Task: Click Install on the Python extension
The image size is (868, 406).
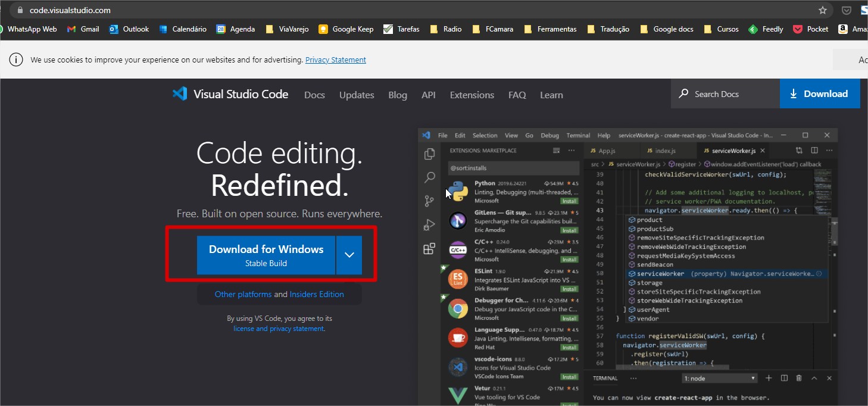Action: pyautogui.click(x=570, y=201)
